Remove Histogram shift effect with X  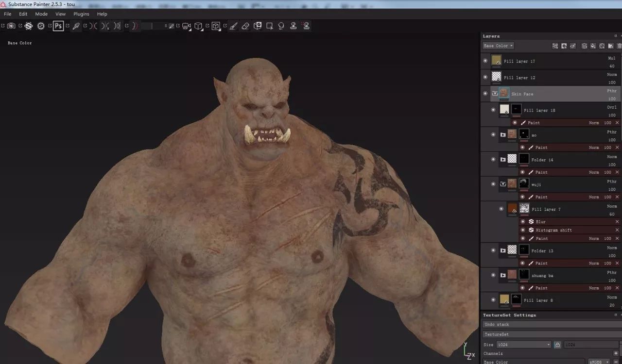tap(617, 230)
